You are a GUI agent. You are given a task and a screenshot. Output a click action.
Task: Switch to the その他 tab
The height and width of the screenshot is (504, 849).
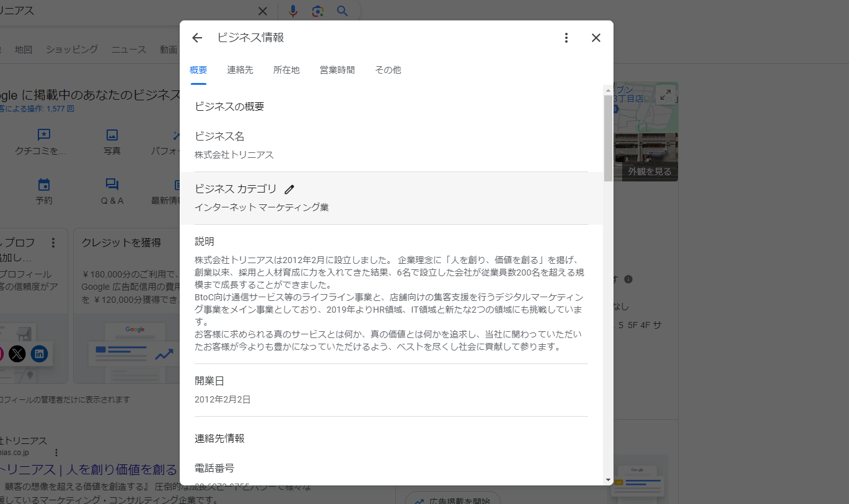click(388, 70)
